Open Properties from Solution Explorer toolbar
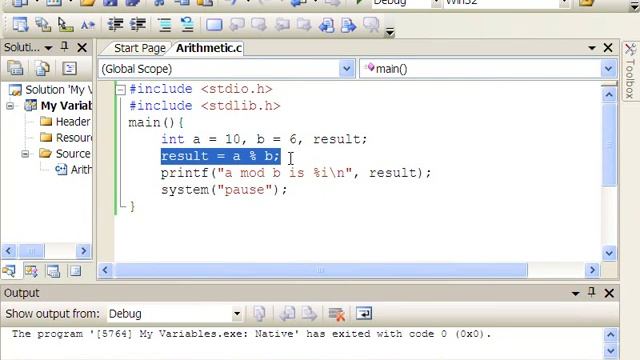 click(16, 68)
